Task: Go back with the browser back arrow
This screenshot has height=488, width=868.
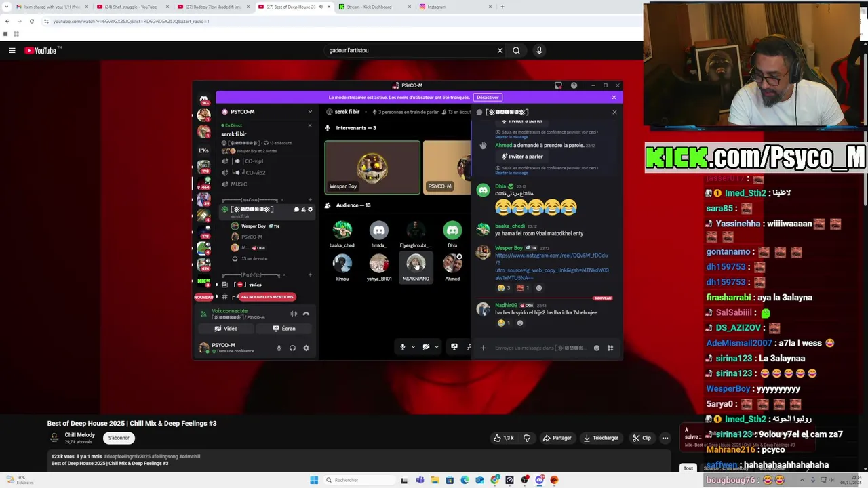Action: point(7,21)
